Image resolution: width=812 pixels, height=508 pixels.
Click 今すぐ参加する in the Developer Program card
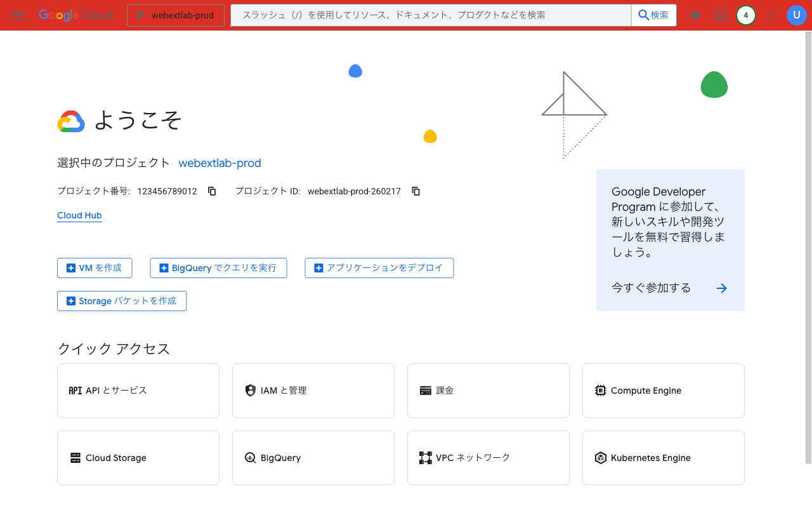click(651, 288)
